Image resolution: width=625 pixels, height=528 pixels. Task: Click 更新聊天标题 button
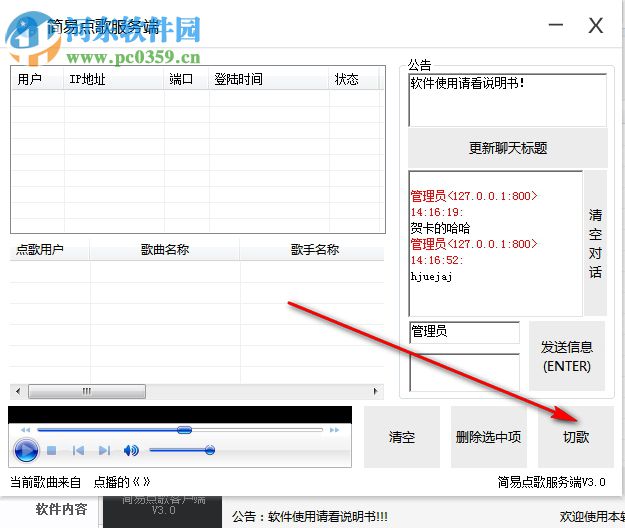click(508, 148)
